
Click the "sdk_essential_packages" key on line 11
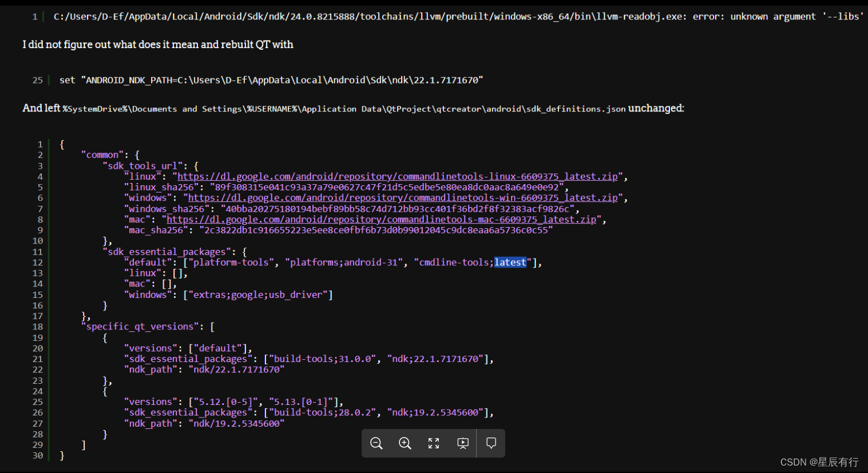click(167, 252)
